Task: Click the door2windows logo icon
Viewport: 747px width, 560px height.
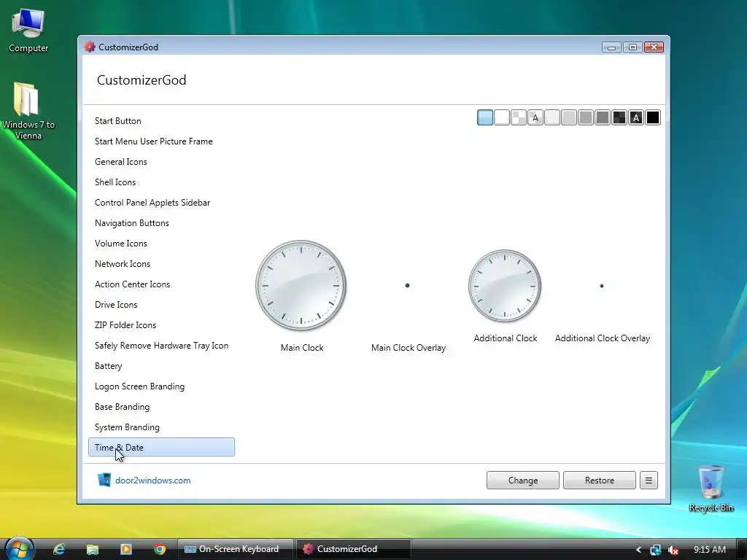Action: tap(104, 480)
